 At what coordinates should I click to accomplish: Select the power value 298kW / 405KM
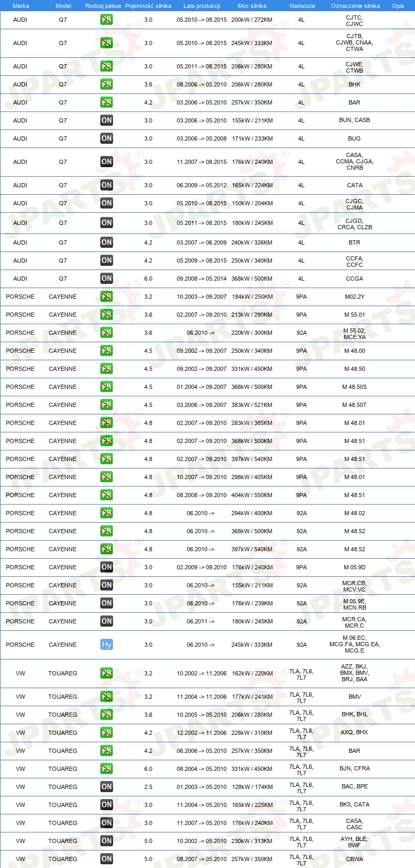pyautogui.click(x=252, y=477)
